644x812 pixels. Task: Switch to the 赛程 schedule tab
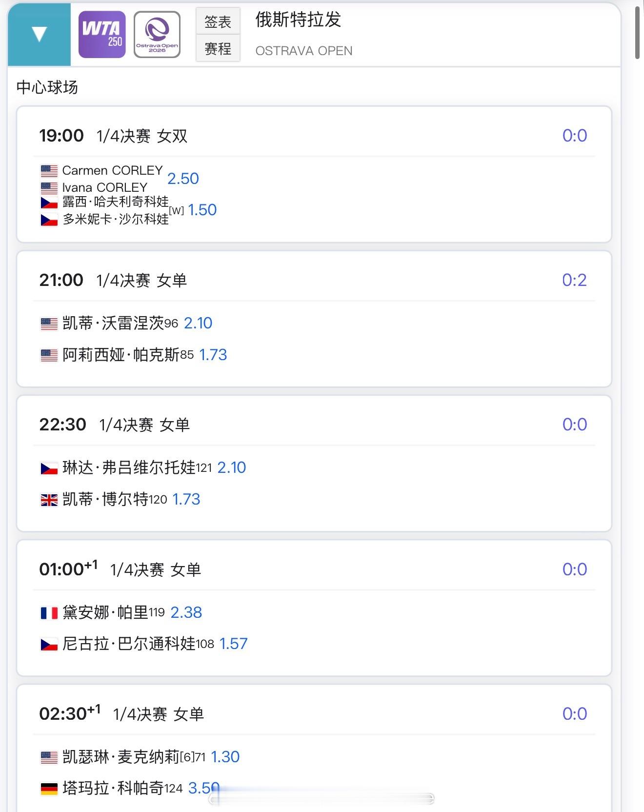[x=218, y=48]
